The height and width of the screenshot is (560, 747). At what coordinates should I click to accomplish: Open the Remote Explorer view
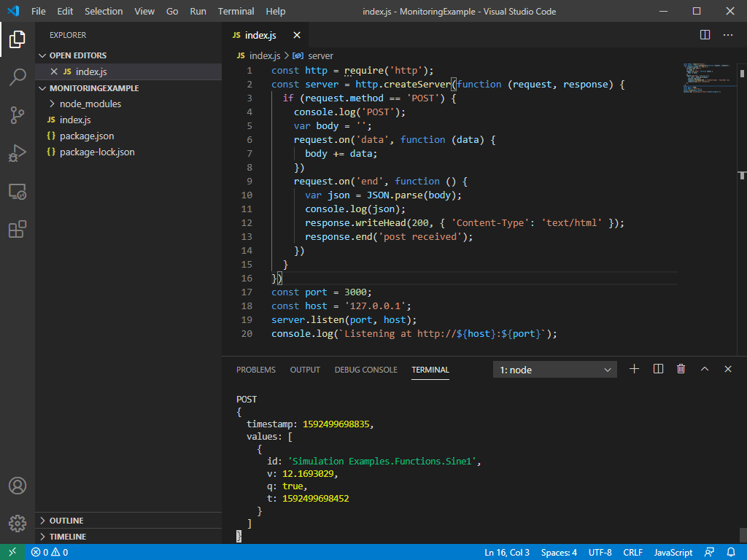pyautogui.click(x=18, y=192)
